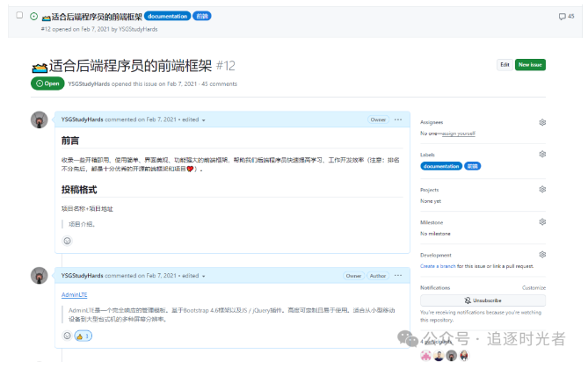The image size is (588, 376).
Task: Open the Development gear settings
Action: tap(542, 255)
